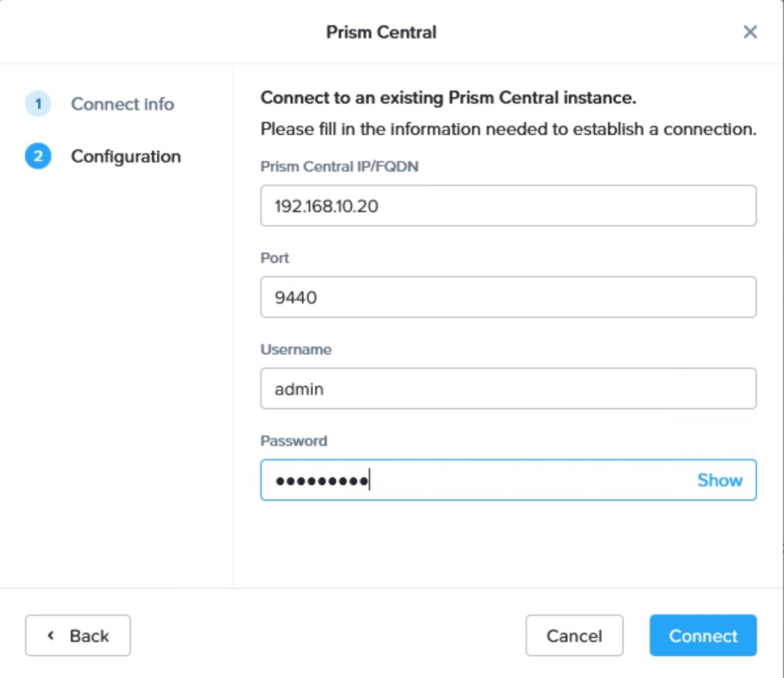
Task: Click the back chevron arrow icon
Action: tap(50, 635)
